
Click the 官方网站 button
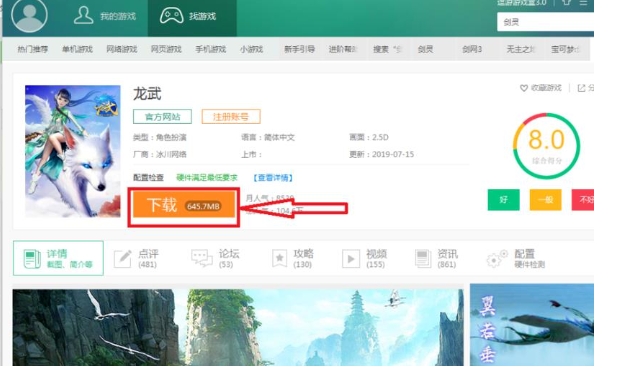tap(162, 117)
